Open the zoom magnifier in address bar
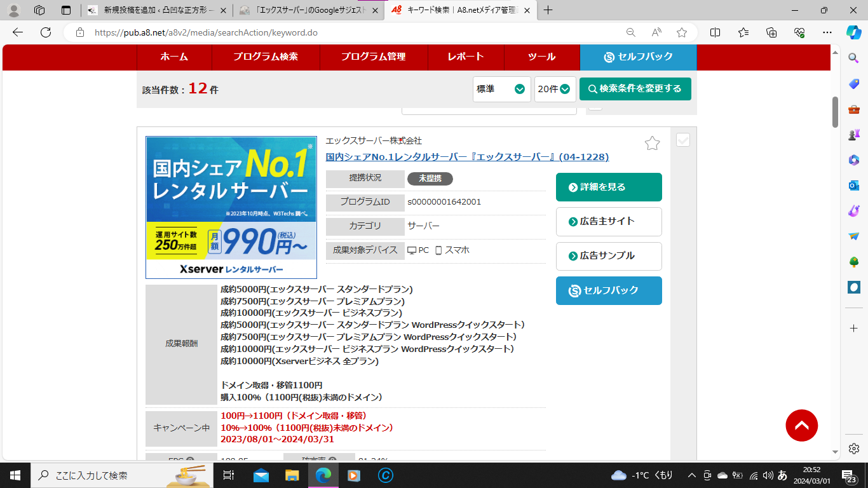This screenshot has height=488, width=868. (x=631, y=32)
